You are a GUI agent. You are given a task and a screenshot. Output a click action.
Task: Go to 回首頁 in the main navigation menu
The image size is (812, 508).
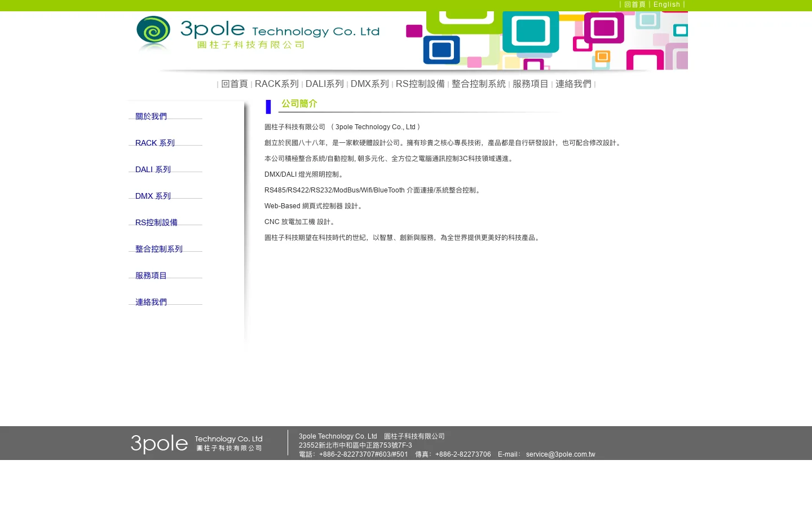[x=235, y=84]
